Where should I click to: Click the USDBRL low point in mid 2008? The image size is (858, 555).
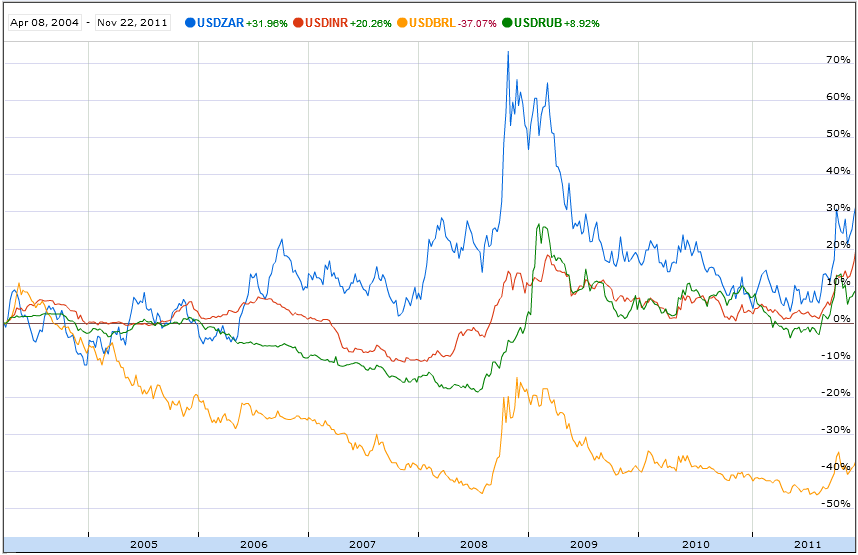[x=482, y=493]
